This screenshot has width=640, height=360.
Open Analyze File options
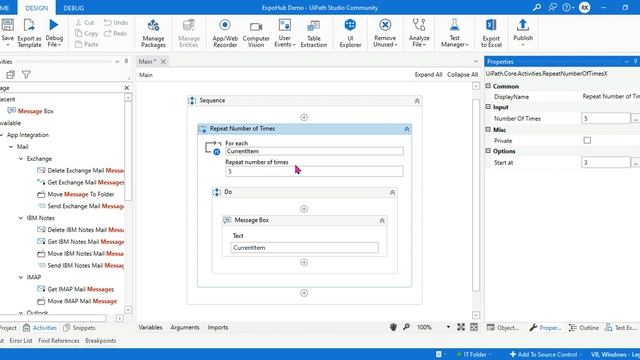419,33
